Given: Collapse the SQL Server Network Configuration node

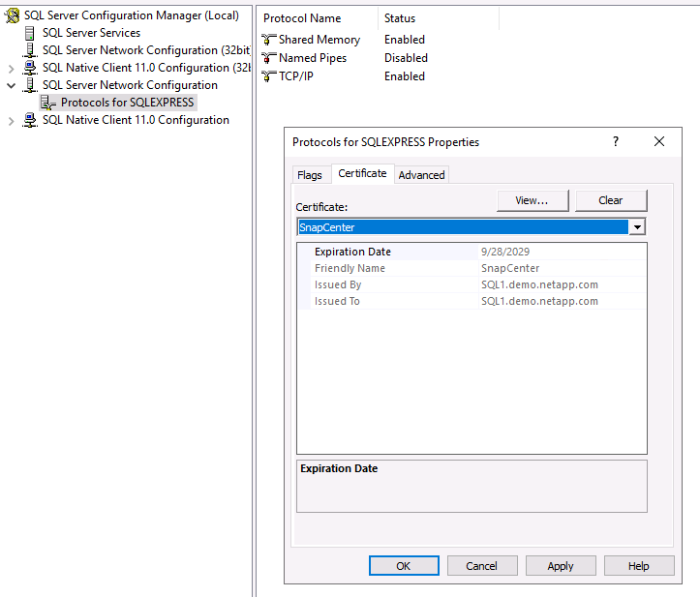Looking at the screenshot, I should point(12,85).
